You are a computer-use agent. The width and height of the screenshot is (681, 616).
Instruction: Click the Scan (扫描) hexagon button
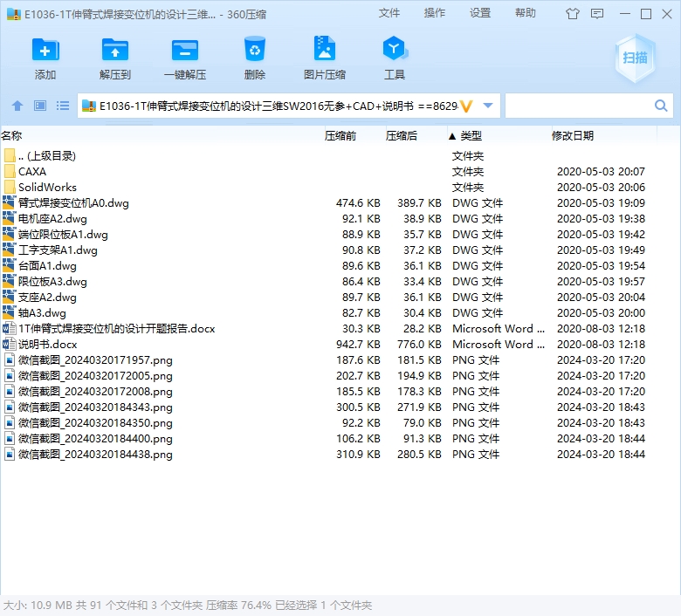(x=635, y=58)
